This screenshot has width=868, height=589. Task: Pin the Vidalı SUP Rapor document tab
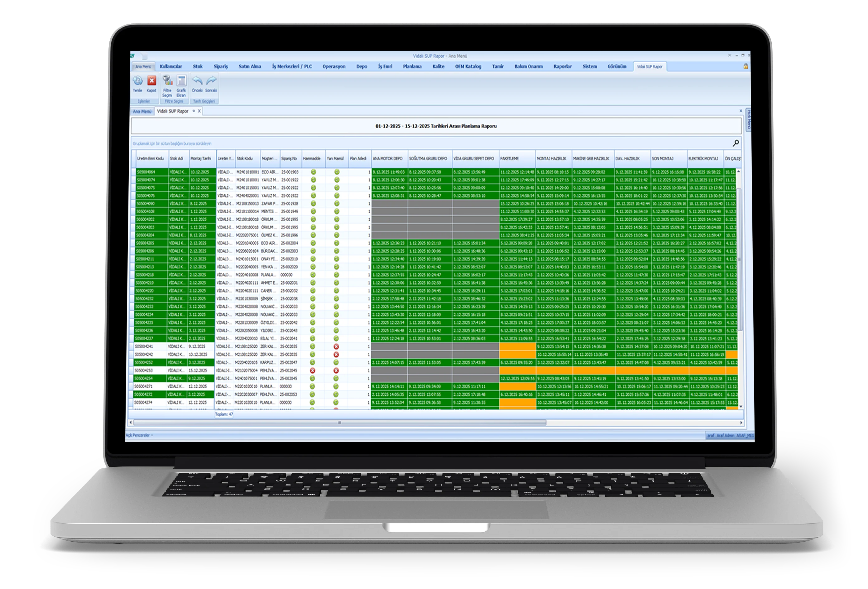194,111
